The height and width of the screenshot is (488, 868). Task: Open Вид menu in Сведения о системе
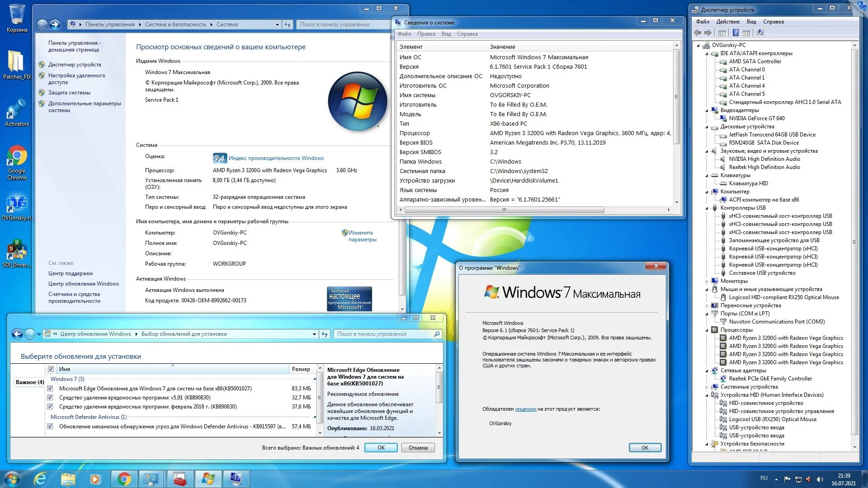(x=446, y=34)
